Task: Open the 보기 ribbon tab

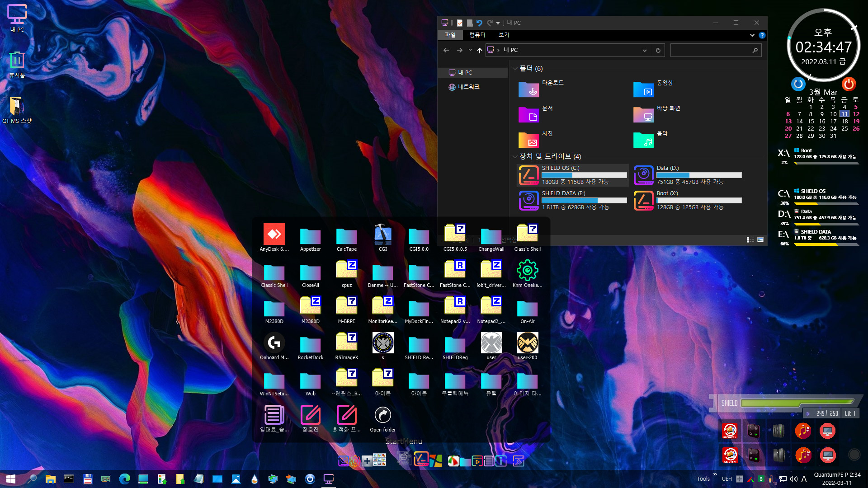Action: point(504,35)
